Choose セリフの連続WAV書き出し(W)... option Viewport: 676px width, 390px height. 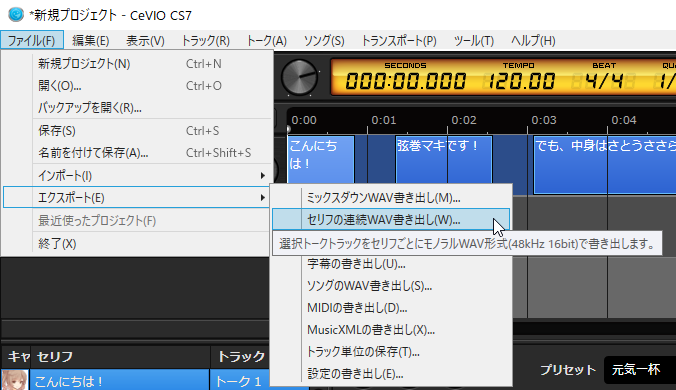[391, 220]
